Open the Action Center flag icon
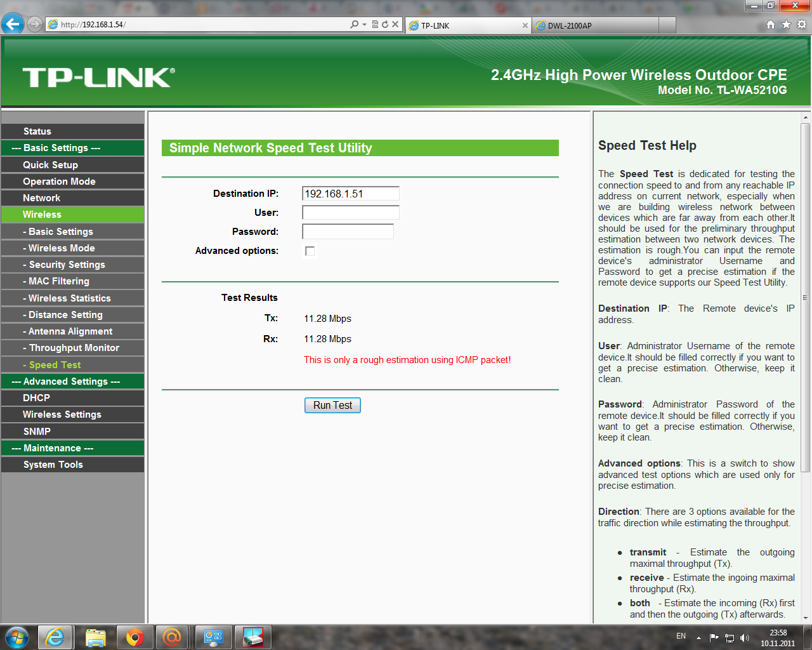The height and width of the screenshot is (650, 812). [714, 637]
